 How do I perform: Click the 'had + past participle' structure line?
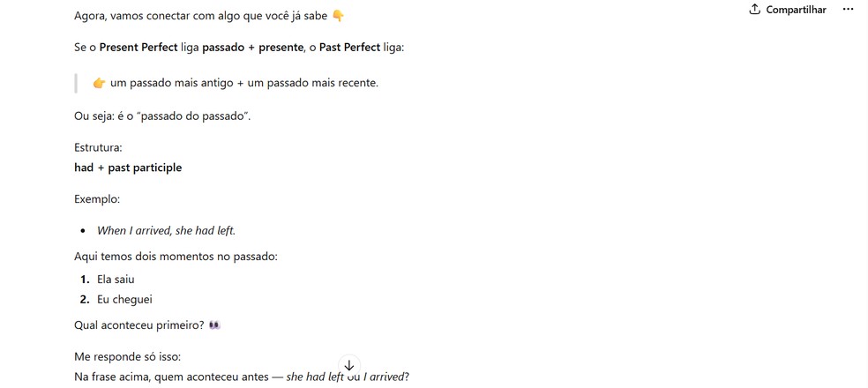point(128,168)
